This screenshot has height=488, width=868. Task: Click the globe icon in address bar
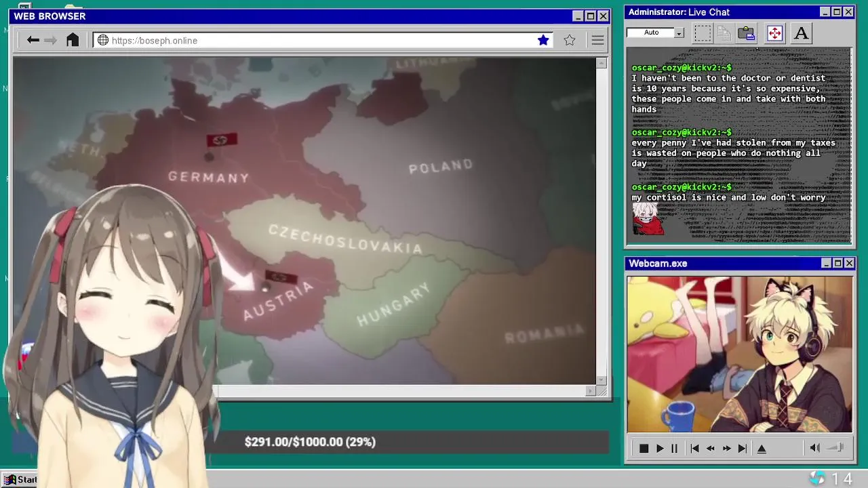(x=103, y=40)
